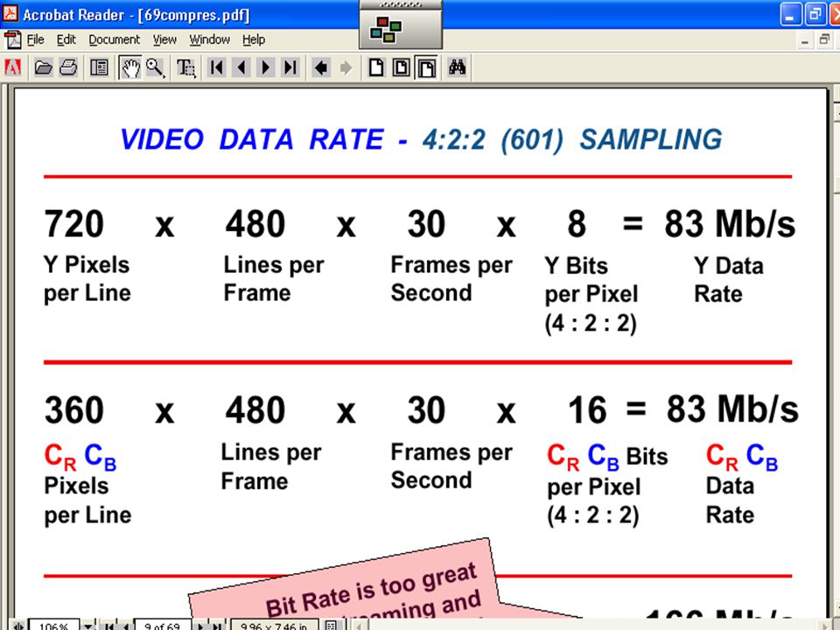Select the Zoom In magnifier tool

156,67
